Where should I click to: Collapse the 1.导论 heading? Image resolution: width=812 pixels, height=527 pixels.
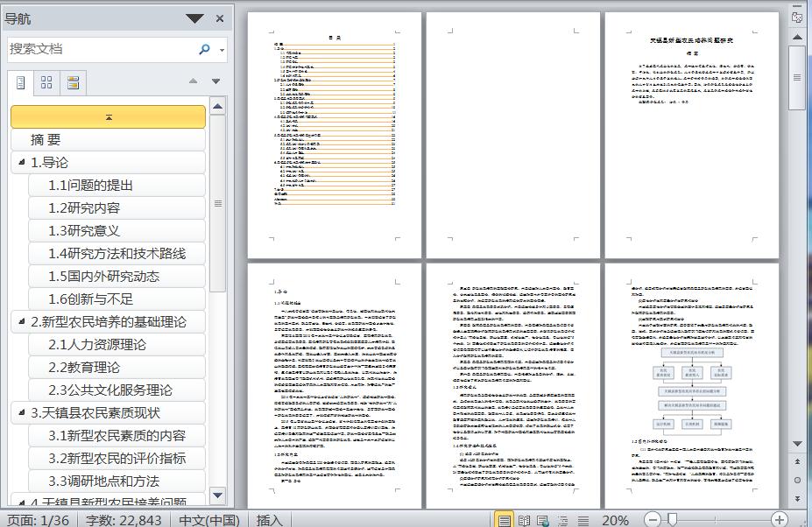[22, 162]
